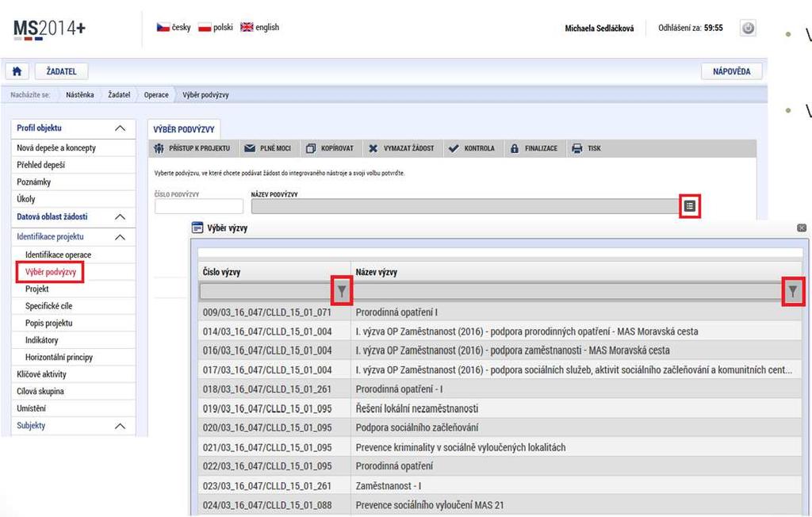Filter the Název výzvy column with the funnel
The image size is (812, 517).
(x=793, y=292)
